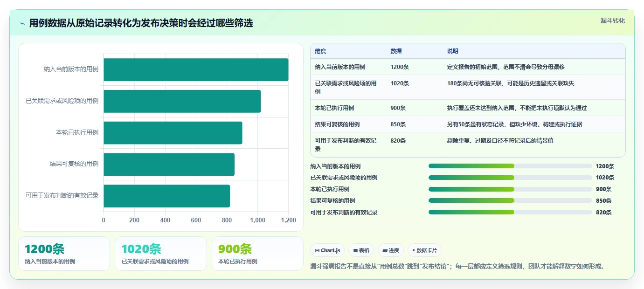The width and height of the screenshot is (644, 289).
Task: Click the chart bar for 结果可复核的用例
Action: point(169,164)
